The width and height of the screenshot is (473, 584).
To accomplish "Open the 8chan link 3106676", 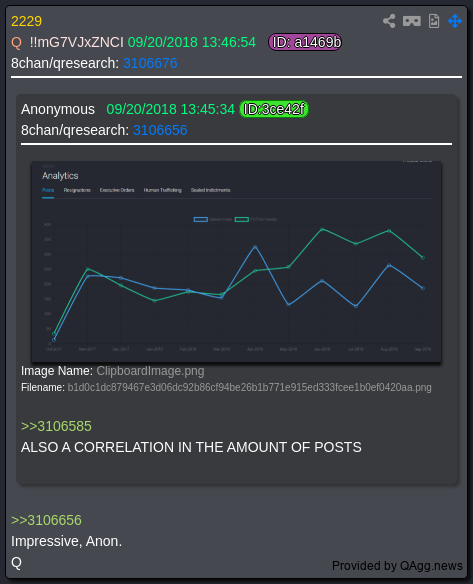I will pos(150,63).
